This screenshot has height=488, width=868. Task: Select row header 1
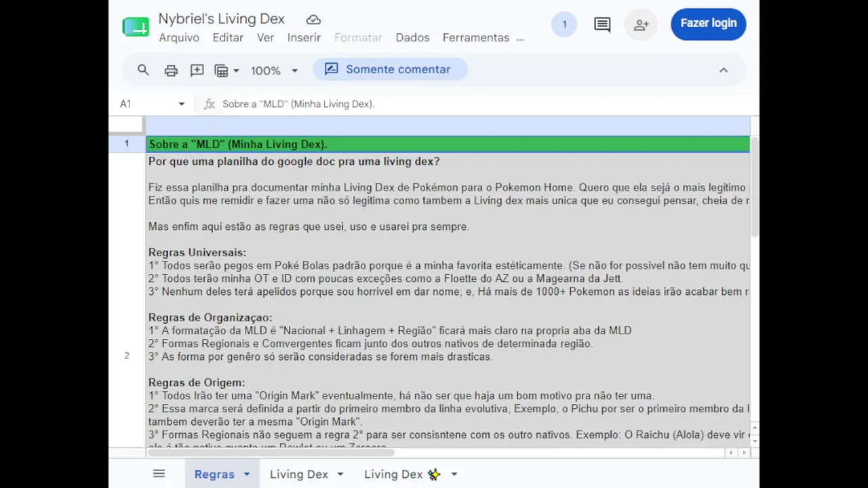point(126,144)
